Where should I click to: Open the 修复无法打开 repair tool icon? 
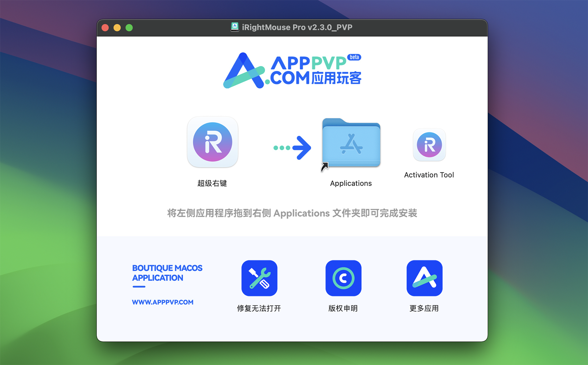pos(259,278)
